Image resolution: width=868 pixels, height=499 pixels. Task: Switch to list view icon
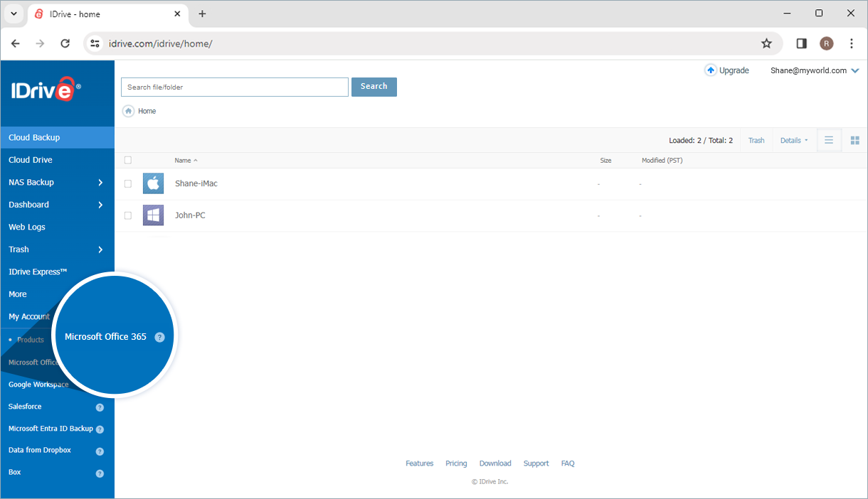(829, 140)
